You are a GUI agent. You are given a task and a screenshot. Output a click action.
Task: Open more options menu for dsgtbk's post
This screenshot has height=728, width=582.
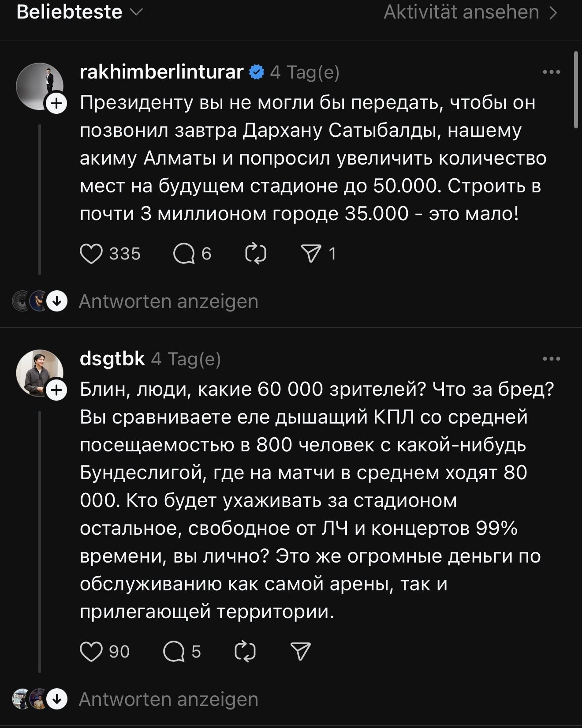tap(551, 359)
